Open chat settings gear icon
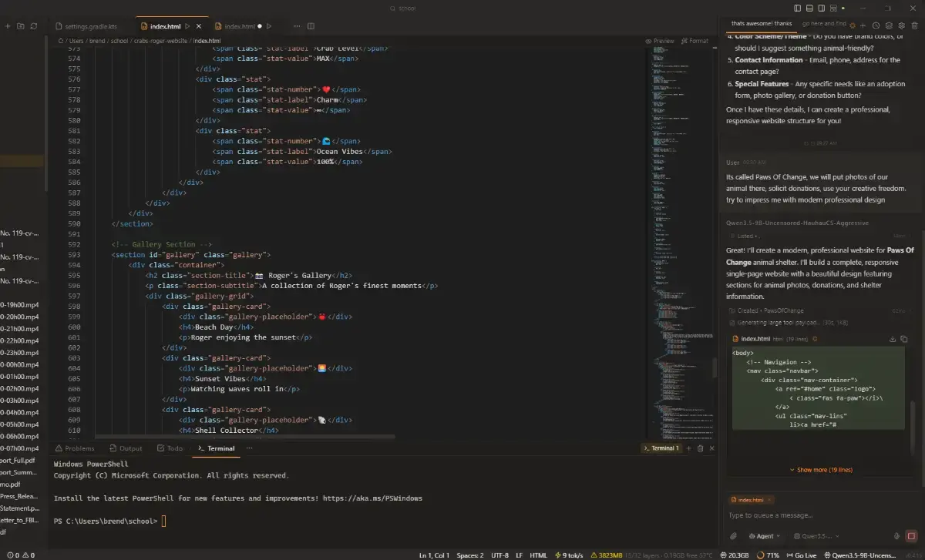Image resolution: width=925 pixels, height=560 pixels. (x=902, y=25)
